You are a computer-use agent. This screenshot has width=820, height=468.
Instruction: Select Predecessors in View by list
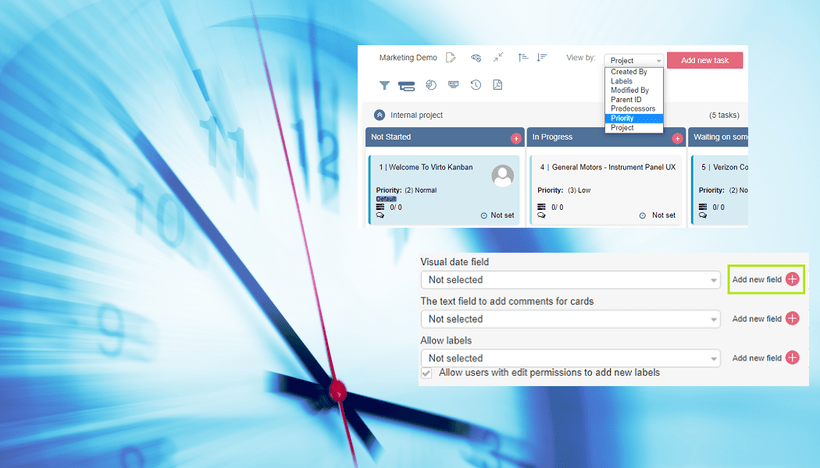click(x=633, y=108)
